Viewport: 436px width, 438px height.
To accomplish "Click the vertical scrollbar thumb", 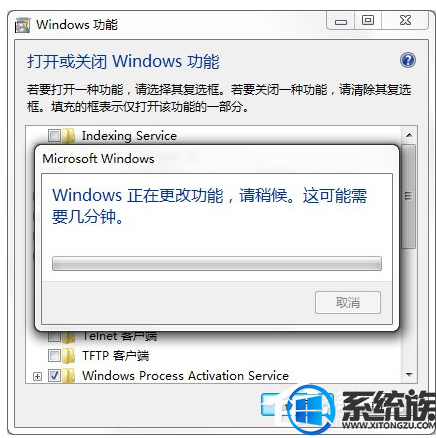I will coord(409,197).
